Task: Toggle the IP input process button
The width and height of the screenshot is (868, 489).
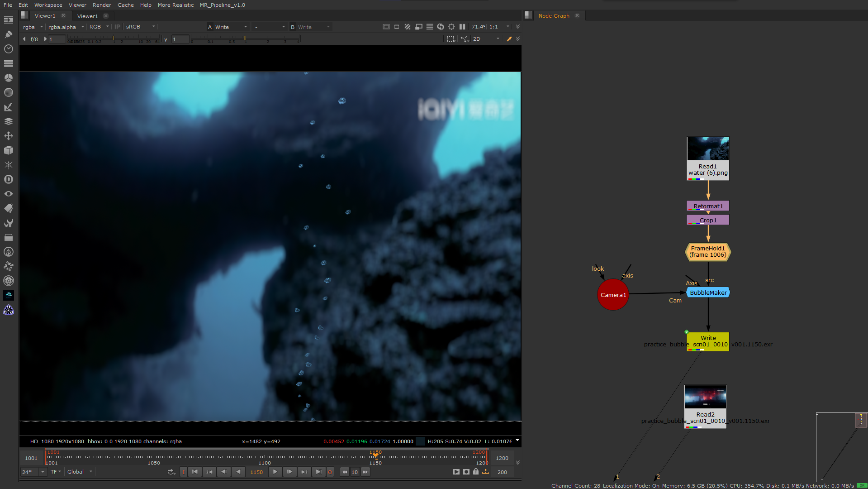Action: coord(118,27)
